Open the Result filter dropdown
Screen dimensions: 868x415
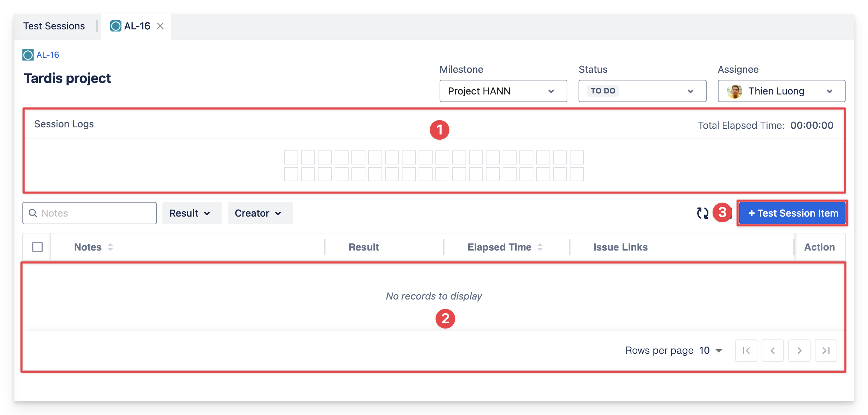click(x=192, y=213)
